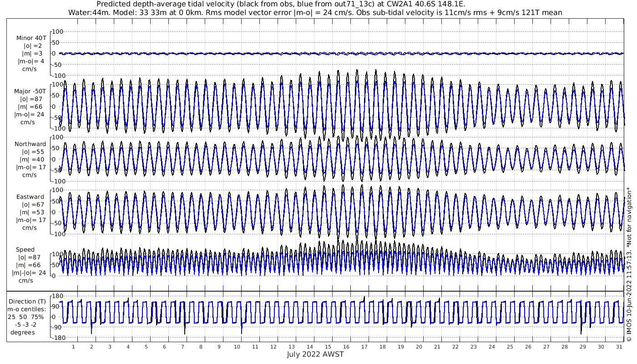
Task: Click the '|m|-|o|= 24' value under Speed
Action: click(29, 273)
